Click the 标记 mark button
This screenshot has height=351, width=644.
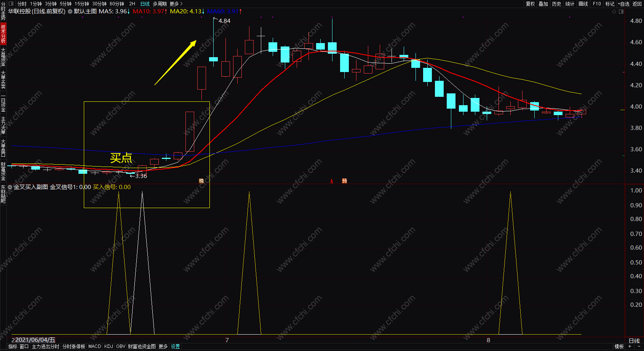(x=610, y=4)
